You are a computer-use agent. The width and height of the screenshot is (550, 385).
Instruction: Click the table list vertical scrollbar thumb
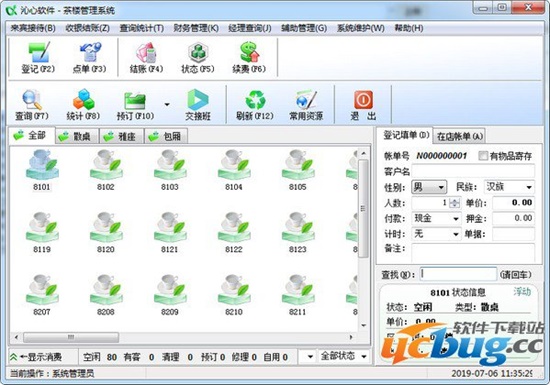click(363, 209)
